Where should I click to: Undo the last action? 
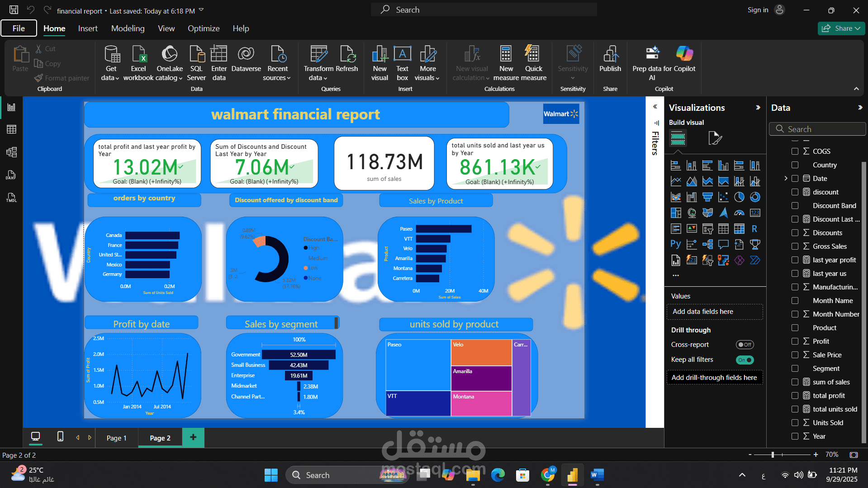[x=31, y=9]
